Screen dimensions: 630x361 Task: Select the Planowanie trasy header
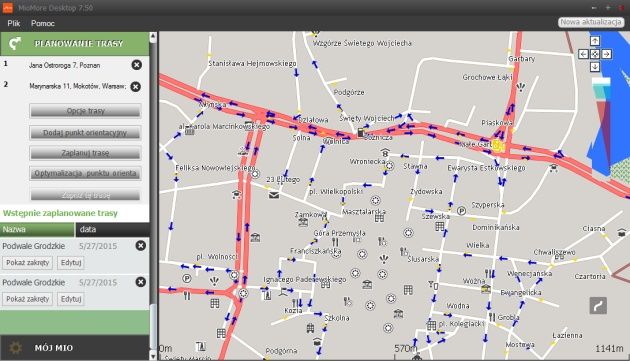(74, 44)
